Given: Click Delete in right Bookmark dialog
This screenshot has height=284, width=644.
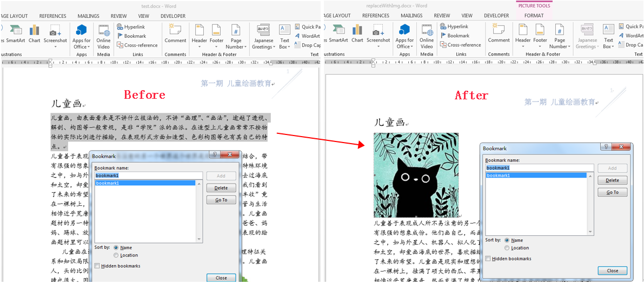Looking at the screenshot, I should coord(613,180).
